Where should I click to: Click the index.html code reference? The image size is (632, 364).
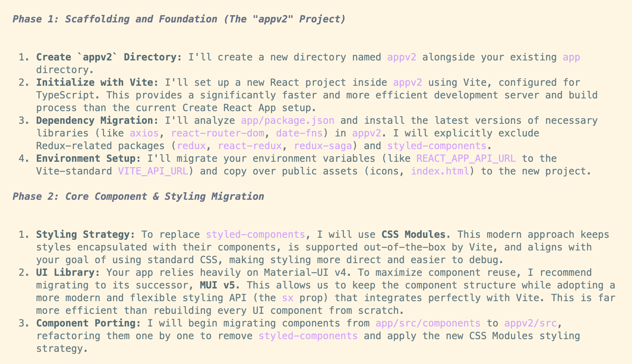coord(440,171)
